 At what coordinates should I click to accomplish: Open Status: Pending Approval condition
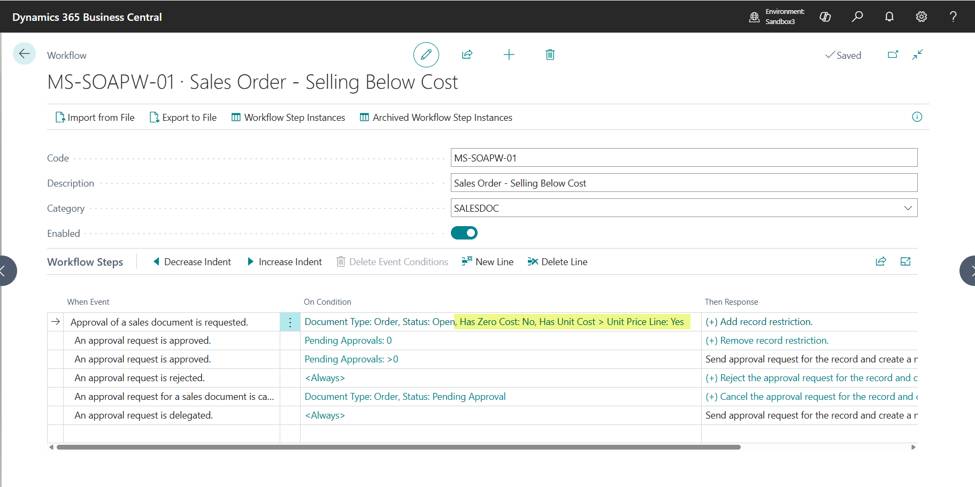[405, 397]
